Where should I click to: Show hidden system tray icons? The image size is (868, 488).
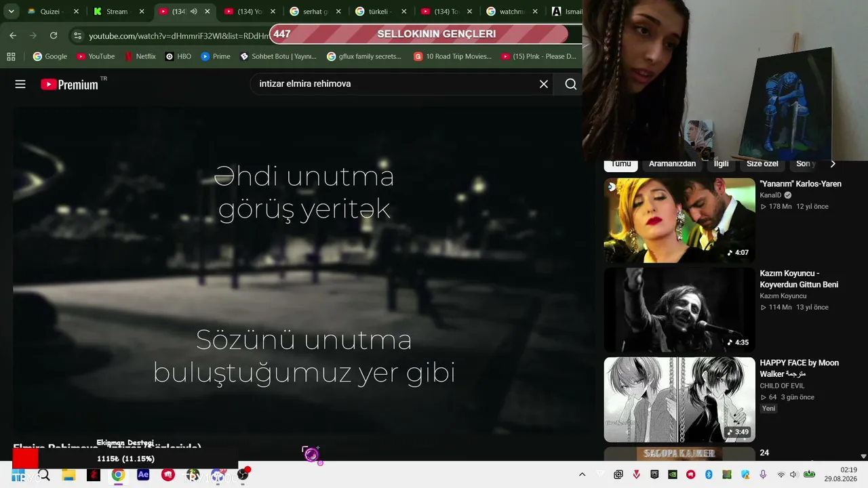(582, 475)
